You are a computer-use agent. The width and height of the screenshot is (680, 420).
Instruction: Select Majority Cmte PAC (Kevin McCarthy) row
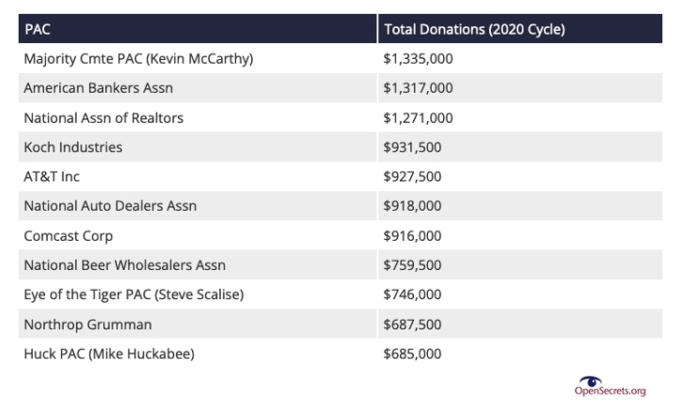pyautogui.click(x=340, y=59)
